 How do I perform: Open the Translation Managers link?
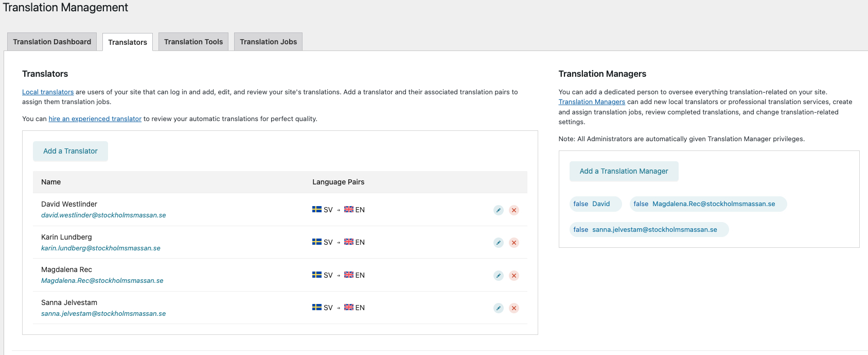tap(592, 102)
